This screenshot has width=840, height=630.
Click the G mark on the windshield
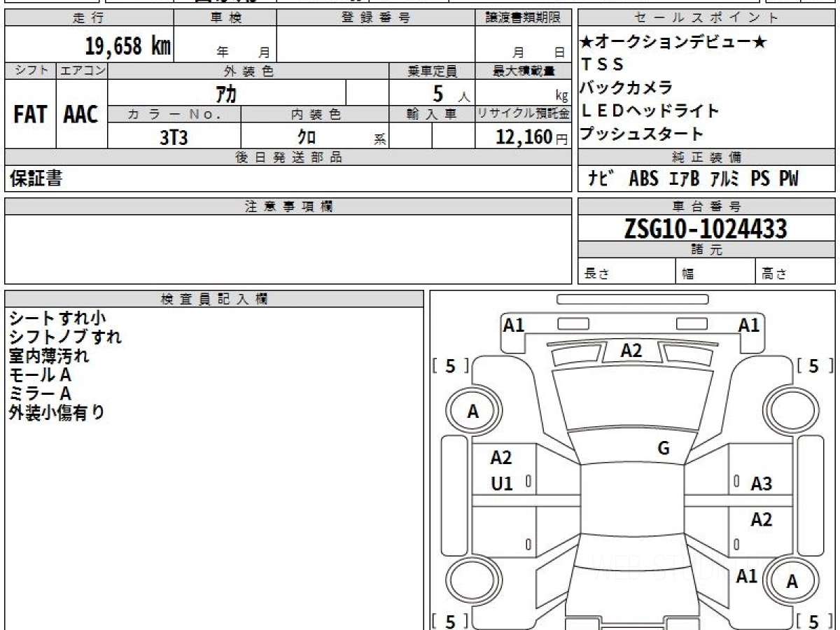(x=664, y=449)
